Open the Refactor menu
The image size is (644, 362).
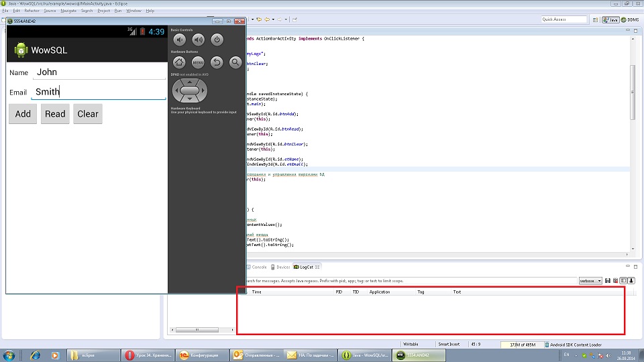pos(32,11)
